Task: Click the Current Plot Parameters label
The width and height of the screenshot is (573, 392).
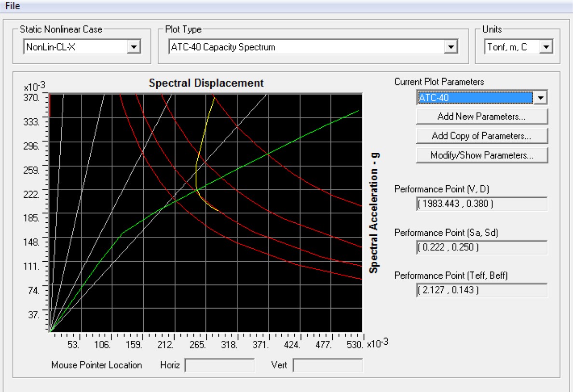Action: [439, 82]
